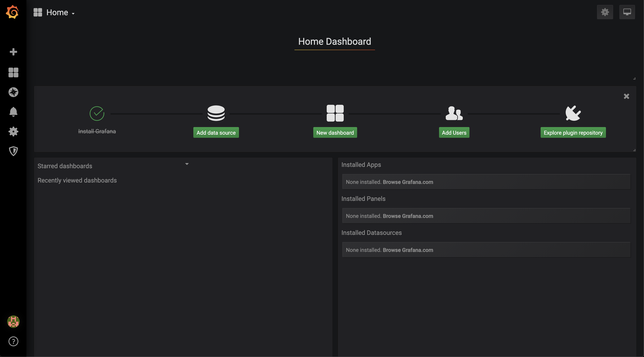Open Server Admin shield icon
Screen dimensions: 644x357
(x=13, y=151)
